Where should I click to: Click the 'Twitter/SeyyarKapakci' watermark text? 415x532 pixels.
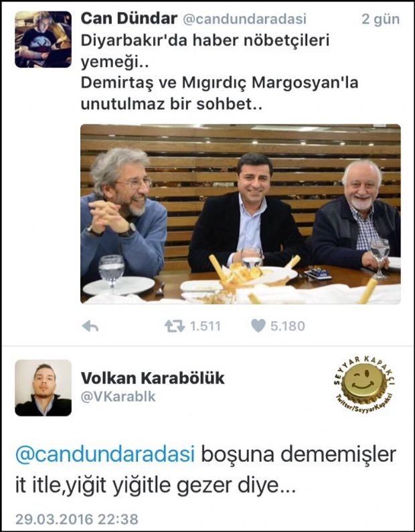point(364,406)
